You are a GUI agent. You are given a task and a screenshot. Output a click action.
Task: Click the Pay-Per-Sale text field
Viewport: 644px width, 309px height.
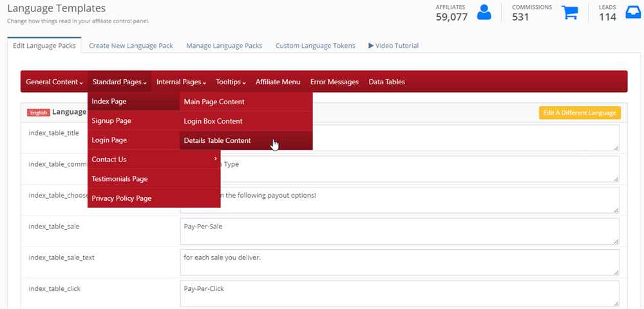point(399,231)
